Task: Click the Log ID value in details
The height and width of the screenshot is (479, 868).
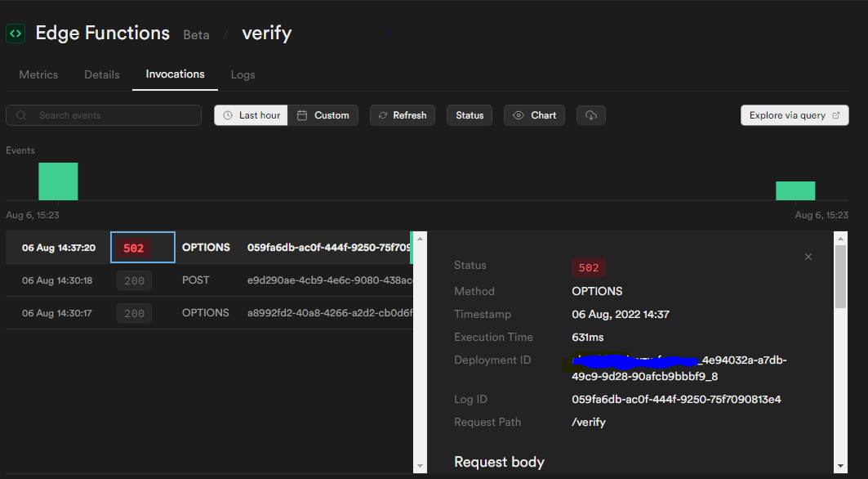Action: pos(676,399)
